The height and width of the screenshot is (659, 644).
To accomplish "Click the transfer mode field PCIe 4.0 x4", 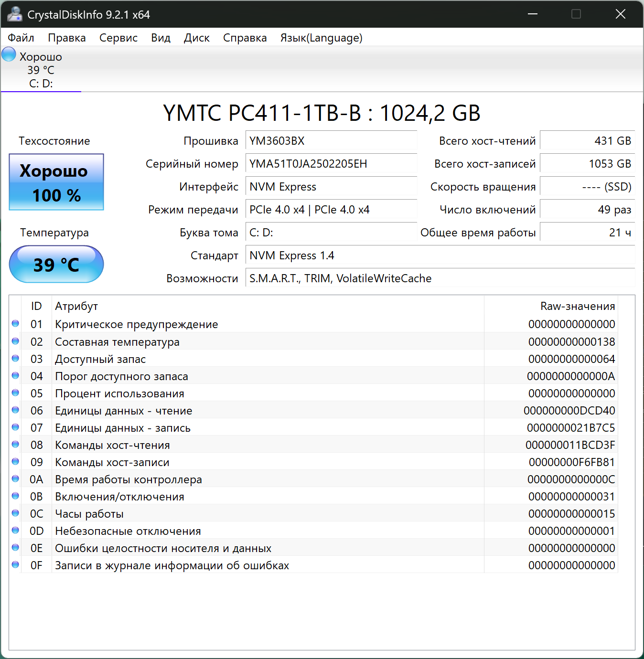I will [x=331, y=210].
